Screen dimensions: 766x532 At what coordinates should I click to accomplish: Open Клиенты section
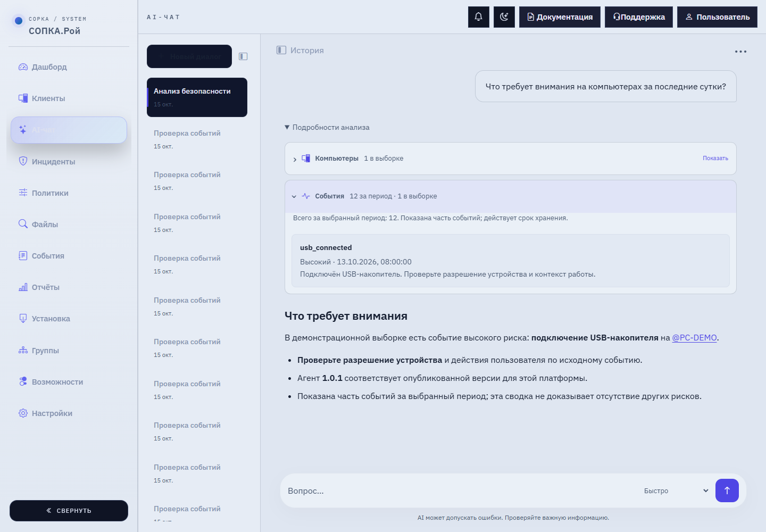(x=69, y=98)
